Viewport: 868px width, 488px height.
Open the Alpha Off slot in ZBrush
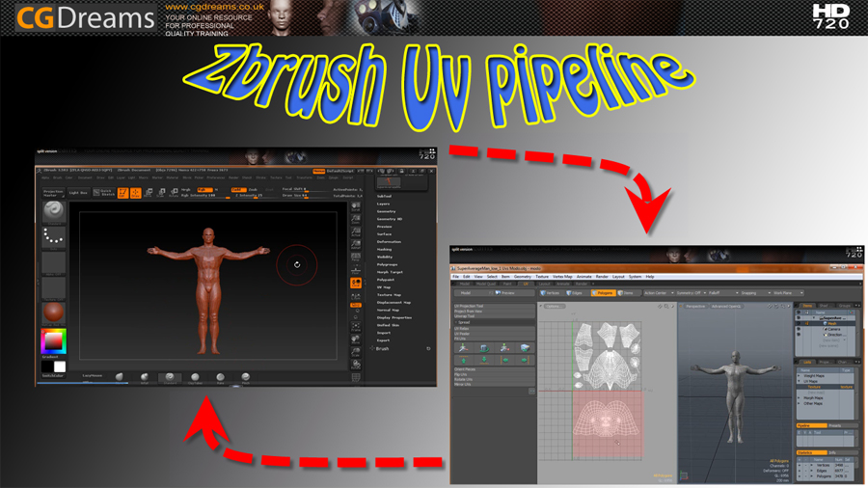pyautogui.click(x=54, y=263)
